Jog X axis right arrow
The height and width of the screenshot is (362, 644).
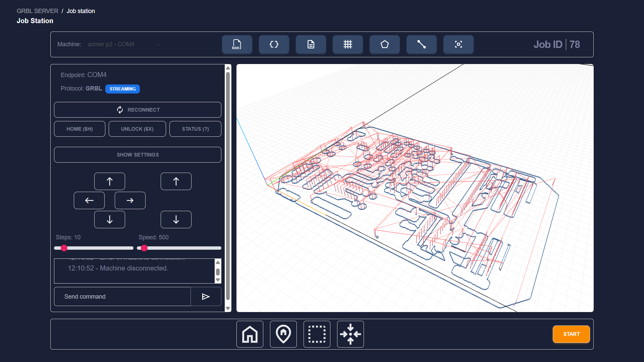coord(130,200)
